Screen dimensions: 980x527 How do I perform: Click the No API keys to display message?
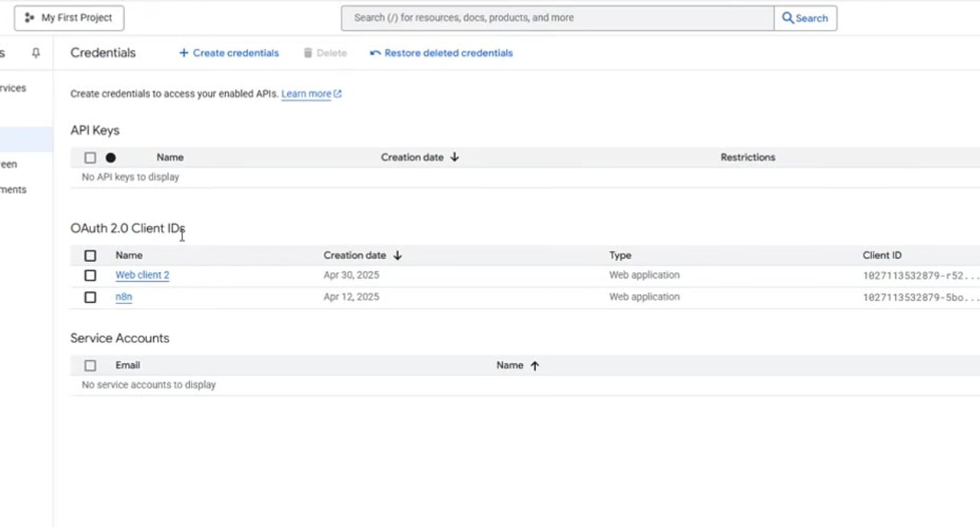click(130, 177)
